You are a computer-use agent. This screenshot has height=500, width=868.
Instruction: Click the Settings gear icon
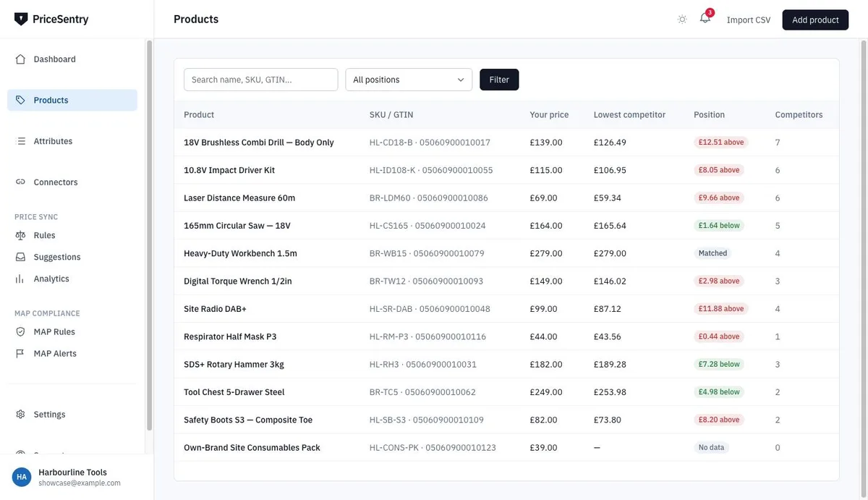tap(20, 415)
